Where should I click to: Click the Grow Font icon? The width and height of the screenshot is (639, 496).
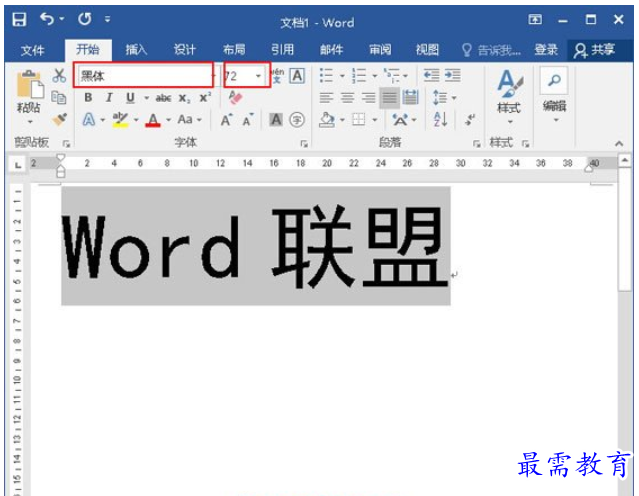(x=226, y=120)
